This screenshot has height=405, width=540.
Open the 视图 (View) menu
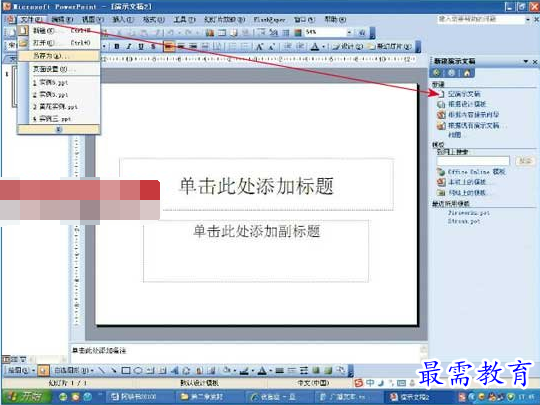click(x=93, y=20)
